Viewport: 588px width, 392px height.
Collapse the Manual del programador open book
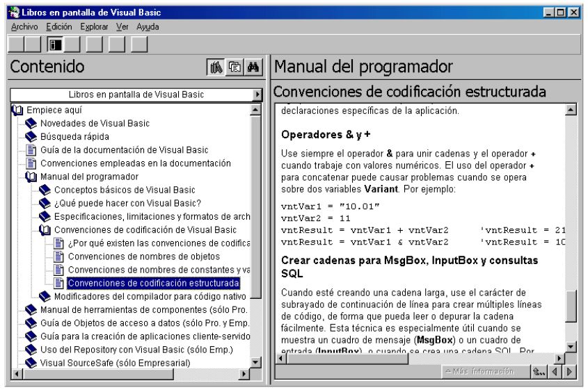31,177
